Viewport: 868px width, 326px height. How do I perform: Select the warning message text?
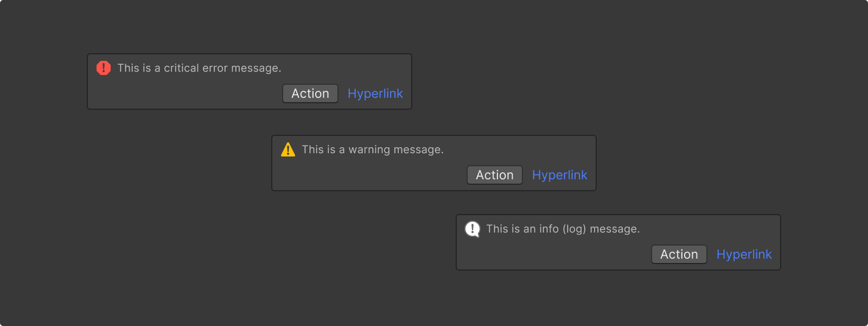pyautogui.click(x=373, y=149)
